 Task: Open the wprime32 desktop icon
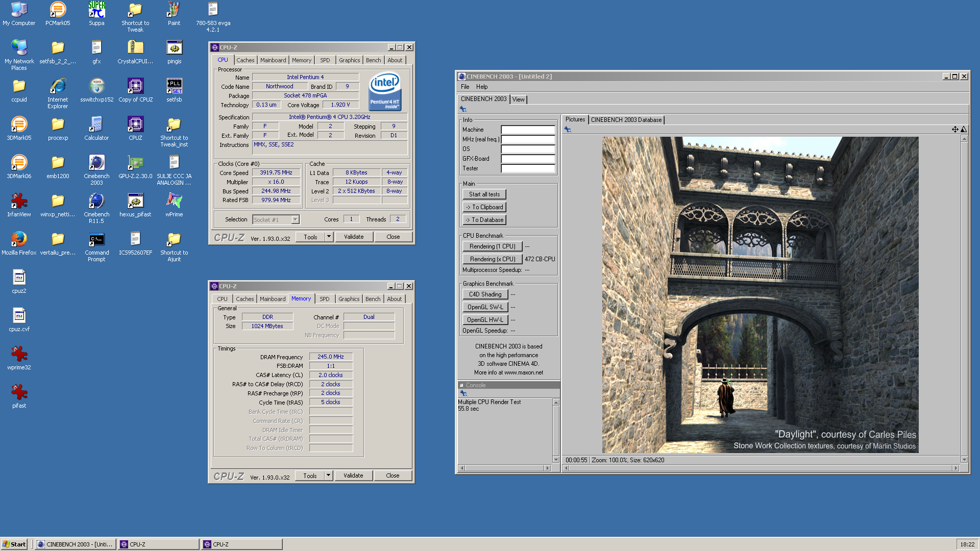pyautogui.click(x=19, y=358)
